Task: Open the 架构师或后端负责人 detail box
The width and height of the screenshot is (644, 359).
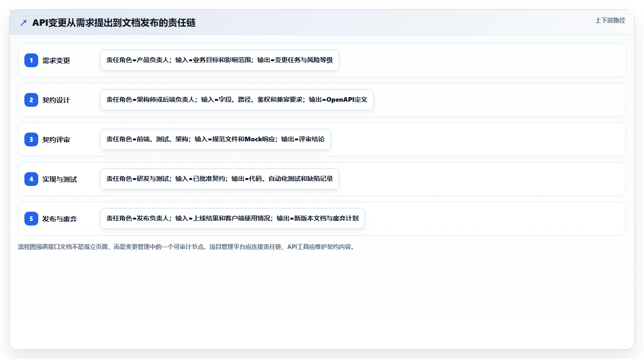Action: 237,100
